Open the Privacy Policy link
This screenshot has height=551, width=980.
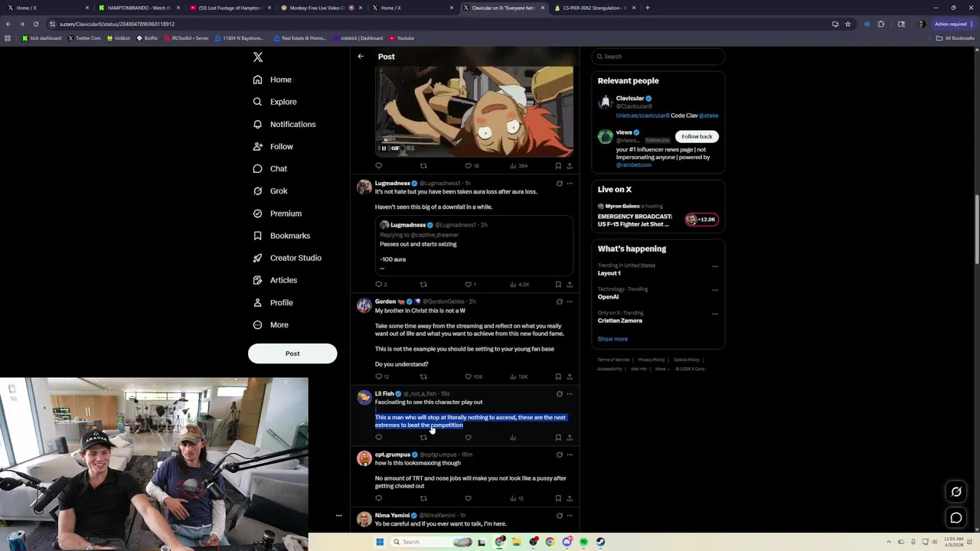pos(652,360)
